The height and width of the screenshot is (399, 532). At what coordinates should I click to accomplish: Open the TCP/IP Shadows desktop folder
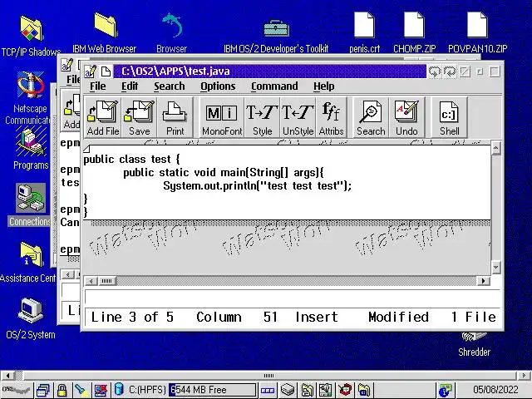tap(32, 29)
